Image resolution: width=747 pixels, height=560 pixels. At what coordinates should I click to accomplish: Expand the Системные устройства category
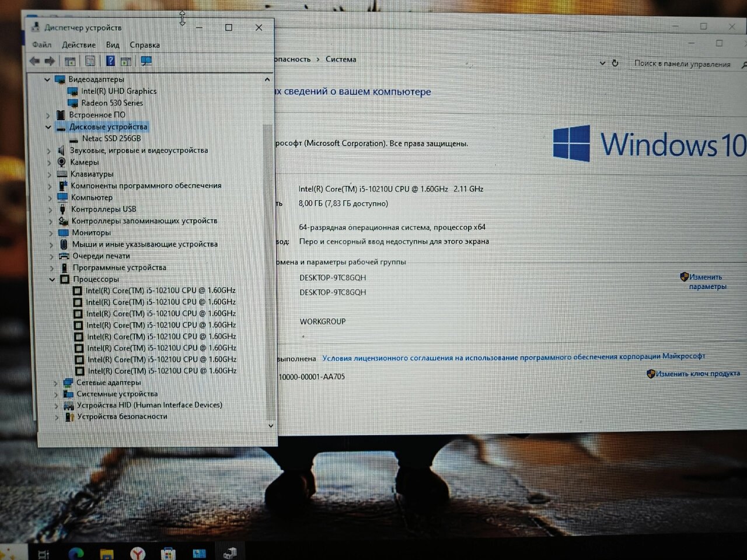coord(55,394)
